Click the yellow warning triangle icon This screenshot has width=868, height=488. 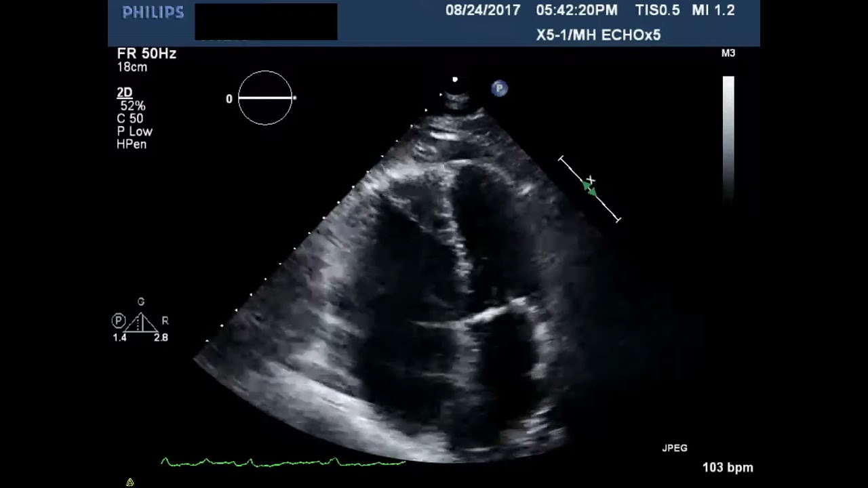pyautogui.click(x=130, y=483)
